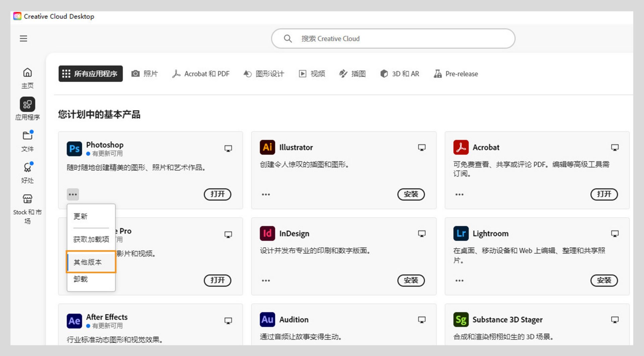Open Illustrator's three-dot more options menu
This screenshot has width=644, height=356.
266,195
